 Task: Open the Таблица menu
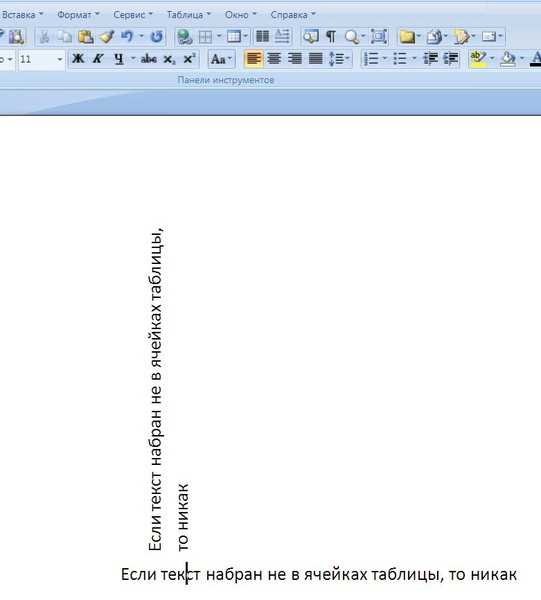(x=189, y=15)
